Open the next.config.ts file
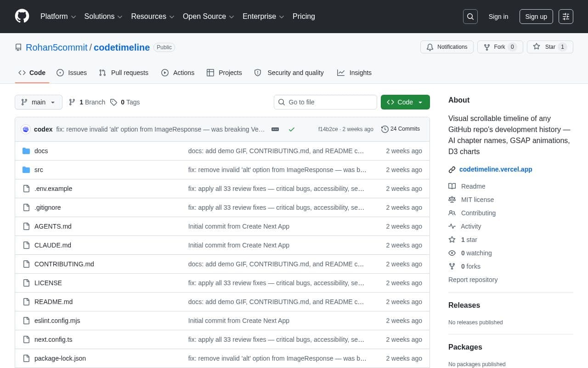Screen dimensions: 588x368 (x=53, y=339)
